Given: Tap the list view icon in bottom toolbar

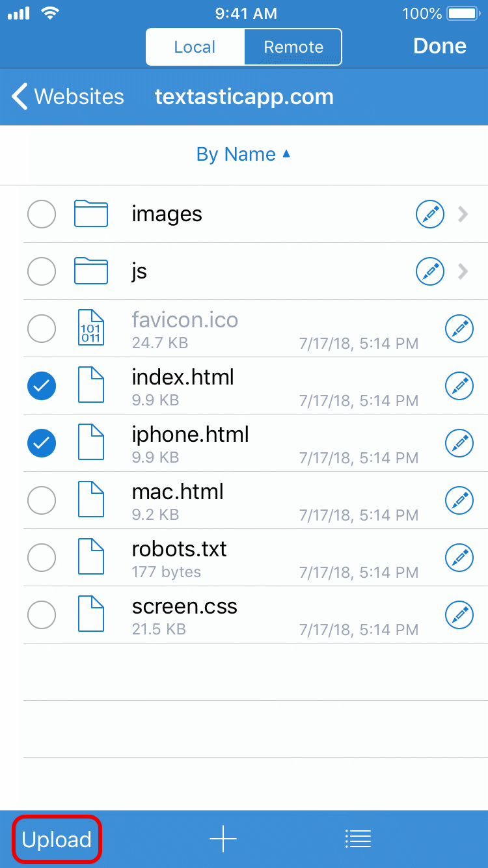Looking at the screenshot, I should click(x=358, y=839).
